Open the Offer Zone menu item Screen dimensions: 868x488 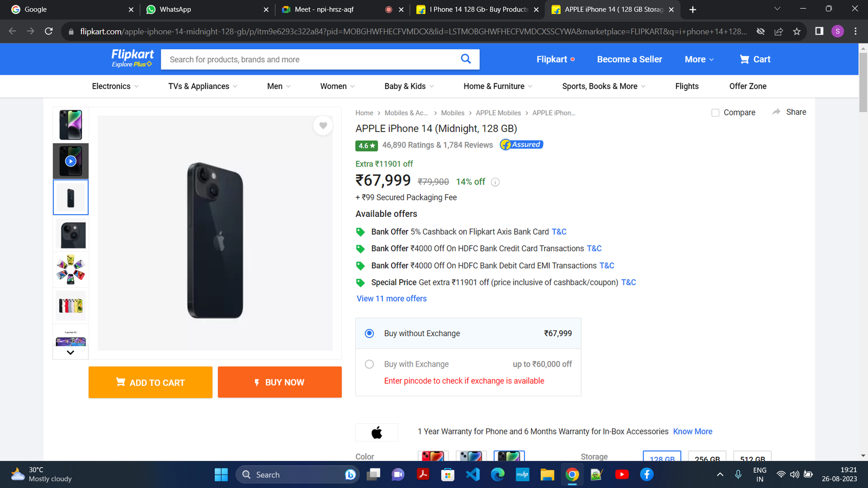point(748,86)
